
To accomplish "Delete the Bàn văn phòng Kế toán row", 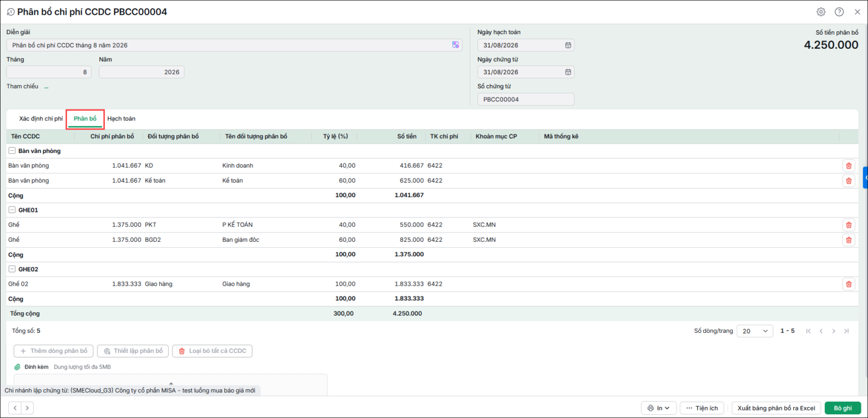I will click(x=849, y=181).
